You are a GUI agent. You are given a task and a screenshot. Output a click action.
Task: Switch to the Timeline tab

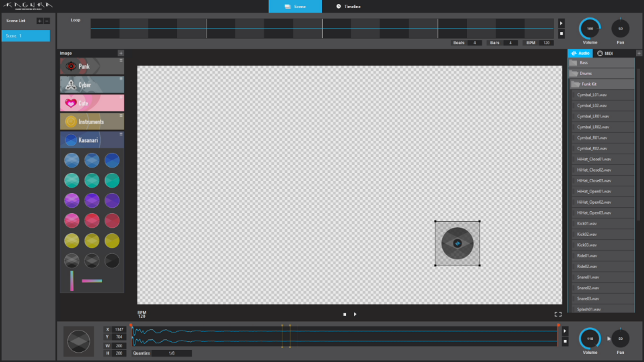point(348,6)
